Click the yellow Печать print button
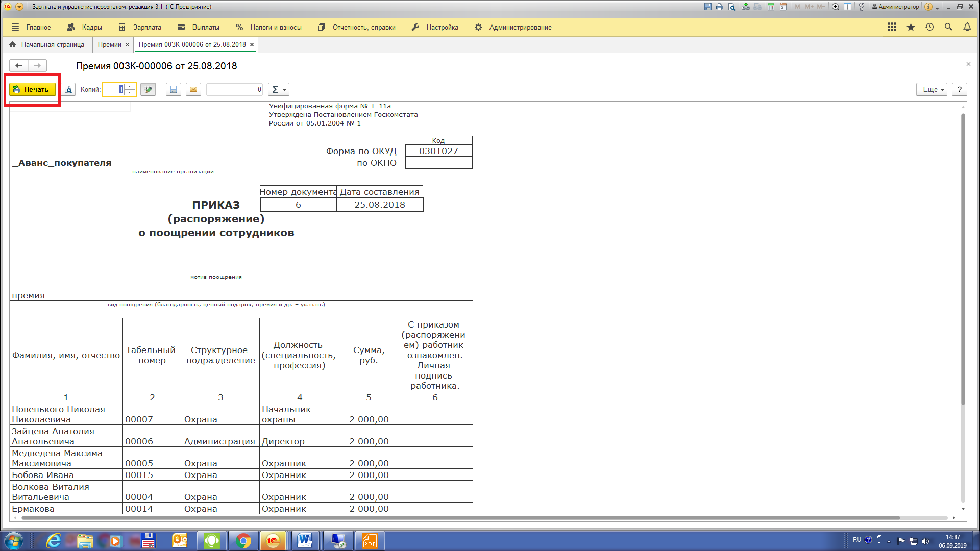 (32, 89)
